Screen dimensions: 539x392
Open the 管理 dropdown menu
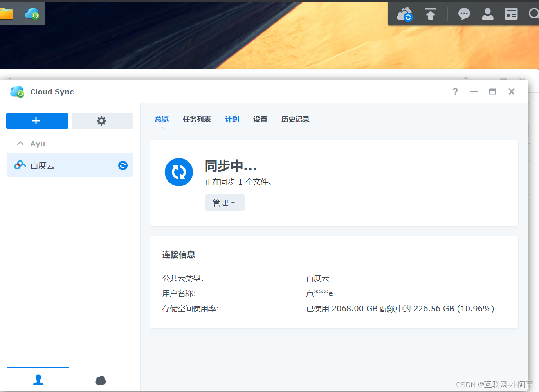point(225,203)
